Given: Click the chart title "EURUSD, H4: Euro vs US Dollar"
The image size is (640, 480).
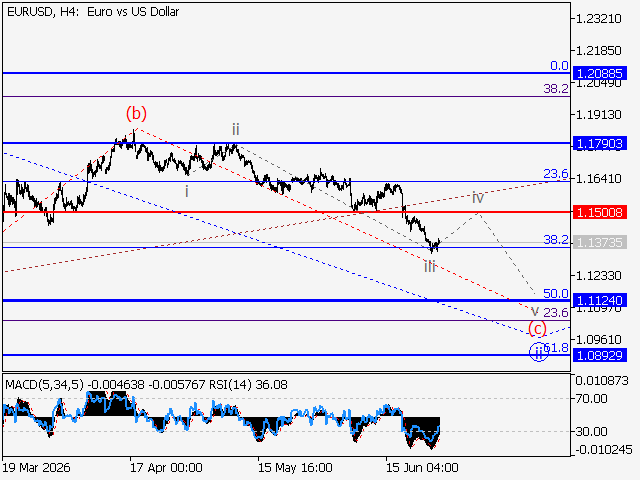Looking at the screenshot, I should (x=93, y=12).
